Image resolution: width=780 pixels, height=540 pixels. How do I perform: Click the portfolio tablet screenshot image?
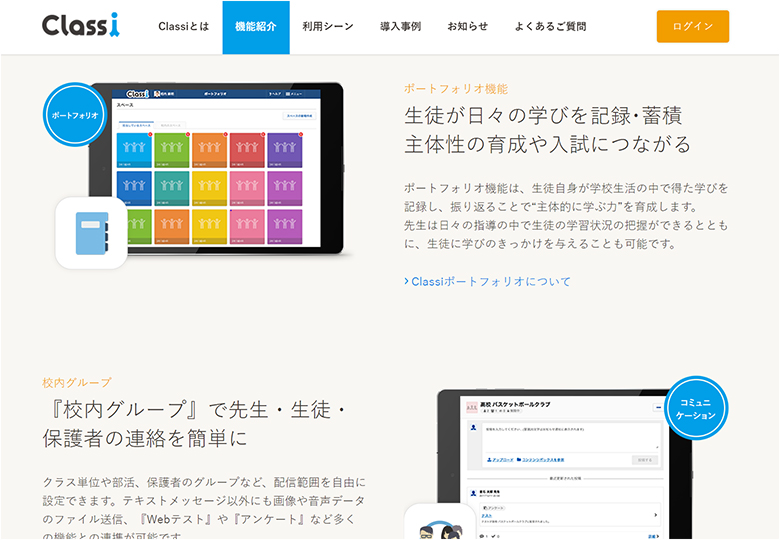pos(215,168)
